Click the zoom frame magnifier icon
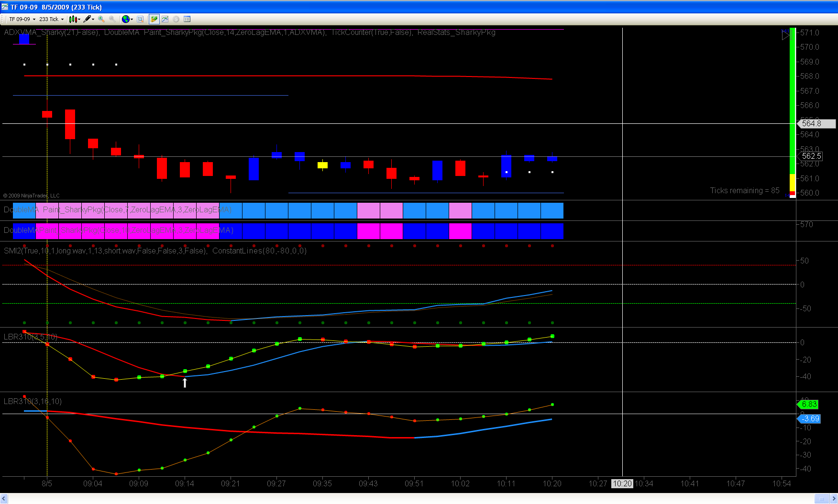The height and width of the screenshot is (504, 838). pos(140,19)
